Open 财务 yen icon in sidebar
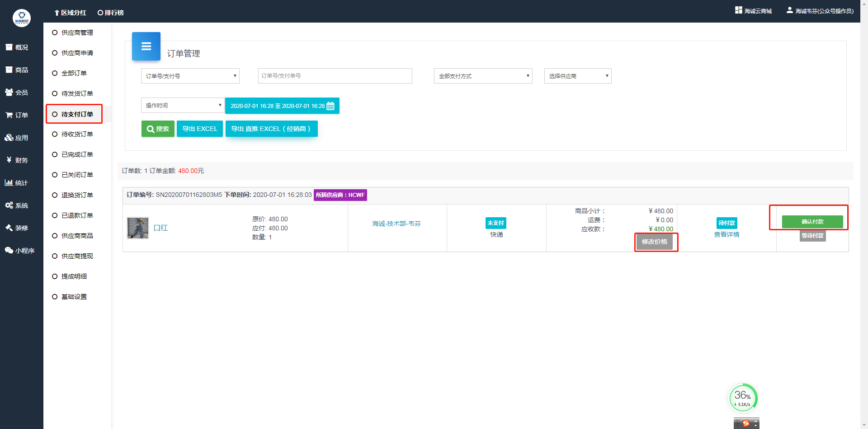Viewport: 868px width, 429px height. 9,160
